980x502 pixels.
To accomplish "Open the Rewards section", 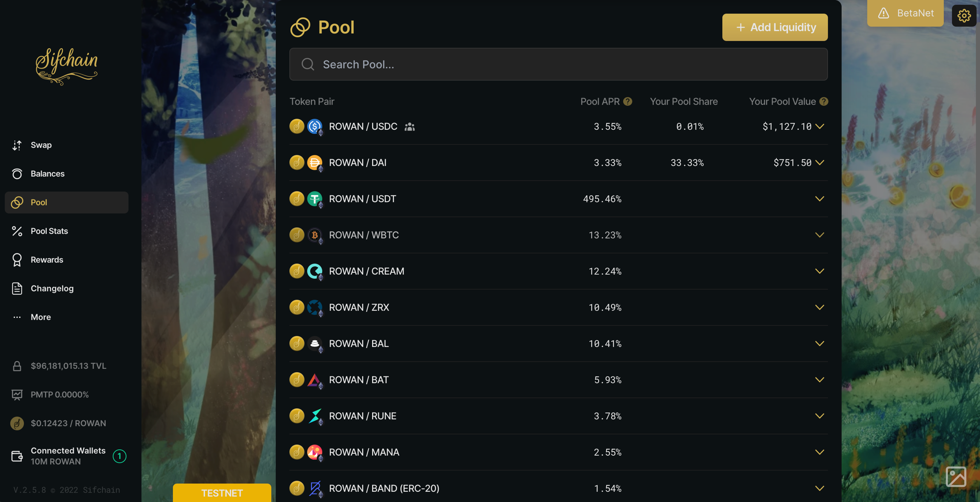I will pos(47,260).
